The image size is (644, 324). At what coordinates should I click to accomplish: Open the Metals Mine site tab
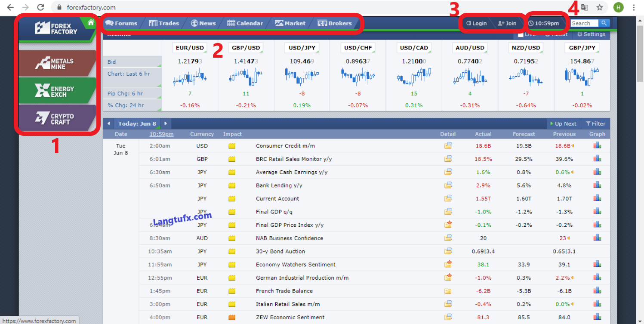(x=57, y=64)
